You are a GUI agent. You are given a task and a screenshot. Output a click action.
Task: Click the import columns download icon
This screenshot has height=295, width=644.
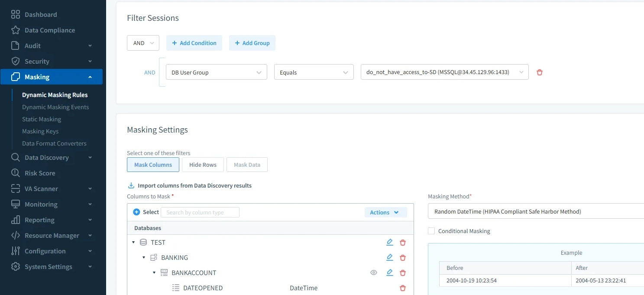[131, 185]
